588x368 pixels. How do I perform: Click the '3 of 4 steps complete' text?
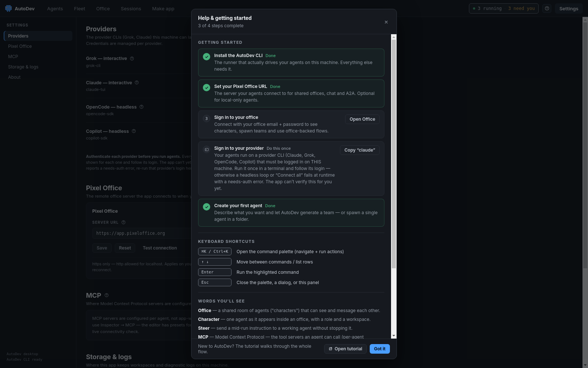click(x=220, y=26)
